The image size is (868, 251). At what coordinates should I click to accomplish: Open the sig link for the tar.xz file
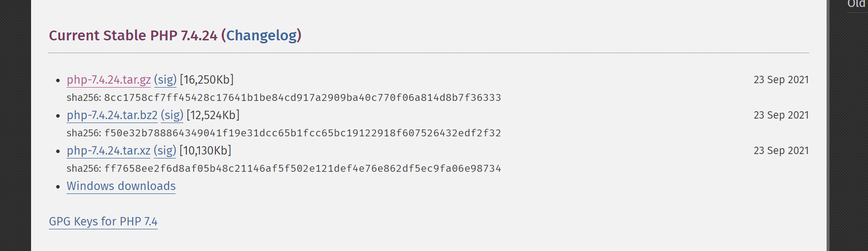[165, 151]
